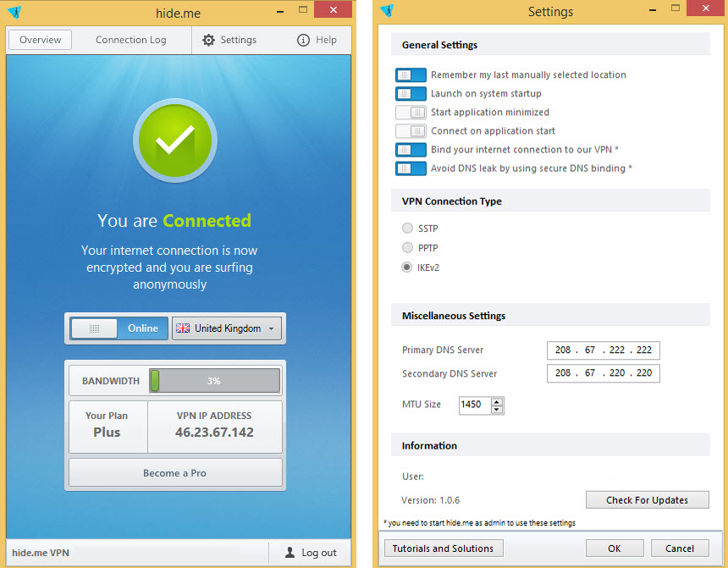This screenshot has height=568, width=728.
Task: Click the Your Plan Plus cell
Action: pos(108,427)
